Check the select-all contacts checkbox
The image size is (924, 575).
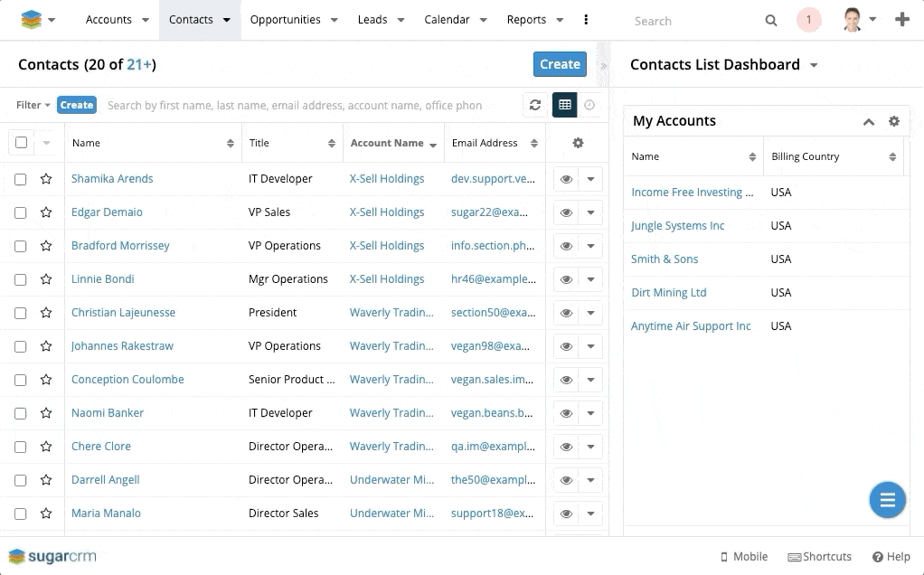point(21,143)
